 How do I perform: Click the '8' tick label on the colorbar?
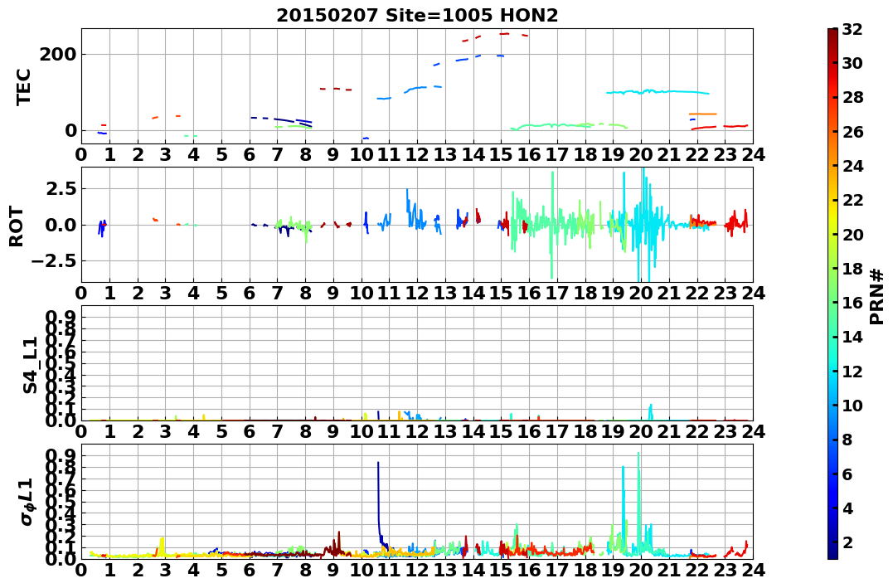coord(847,440)
